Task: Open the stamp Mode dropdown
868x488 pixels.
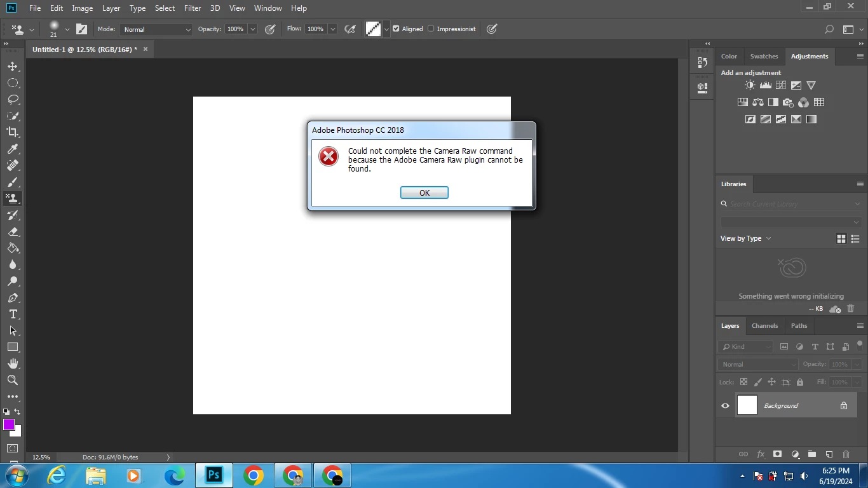Action: [156, 29]
